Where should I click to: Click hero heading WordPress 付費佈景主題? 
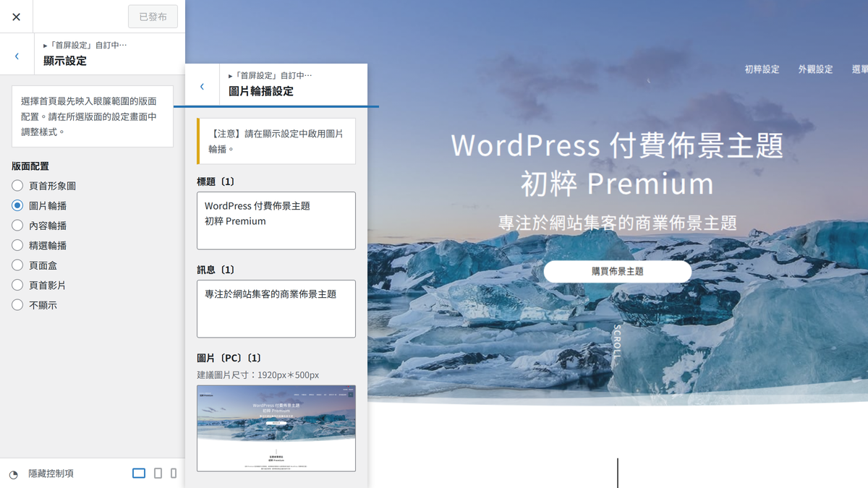click(x=618, y=146)
